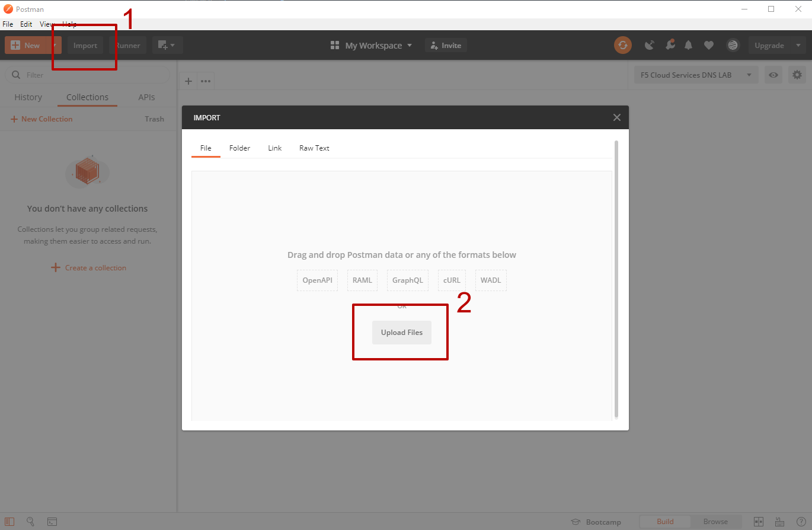Click the heart icon in header
812x530 pixels.
[709, 45]
